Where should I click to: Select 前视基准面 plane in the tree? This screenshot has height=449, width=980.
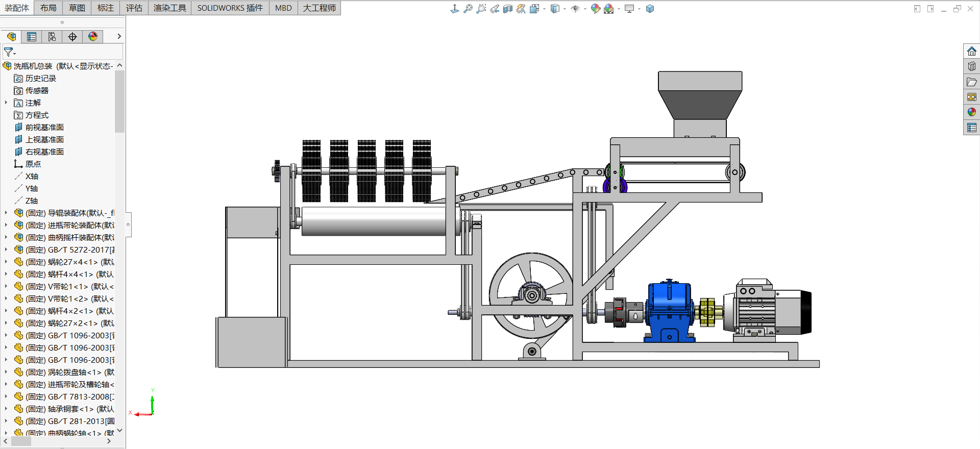click(x=44, y=127)
